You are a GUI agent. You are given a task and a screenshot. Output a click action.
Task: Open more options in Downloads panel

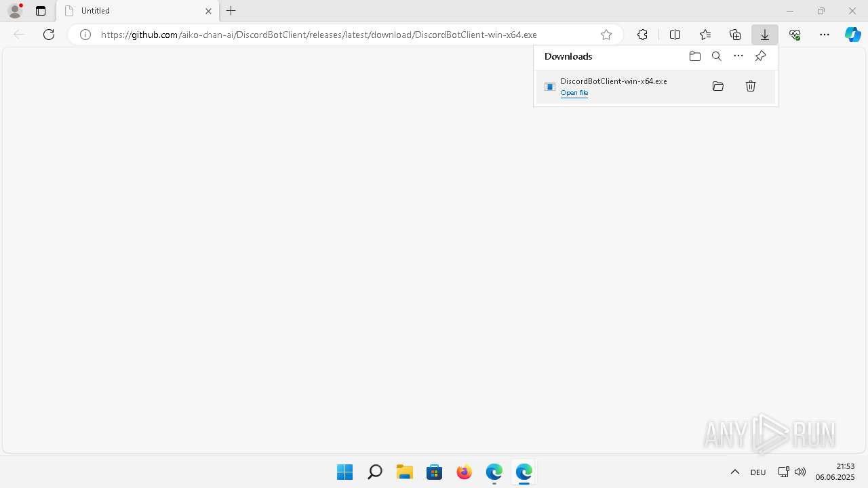738,56
